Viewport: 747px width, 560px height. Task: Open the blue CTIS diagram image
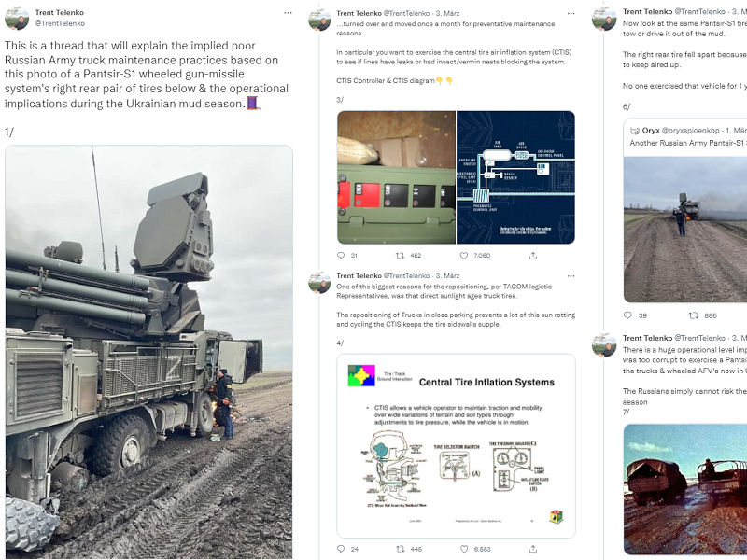coord(516,177)
